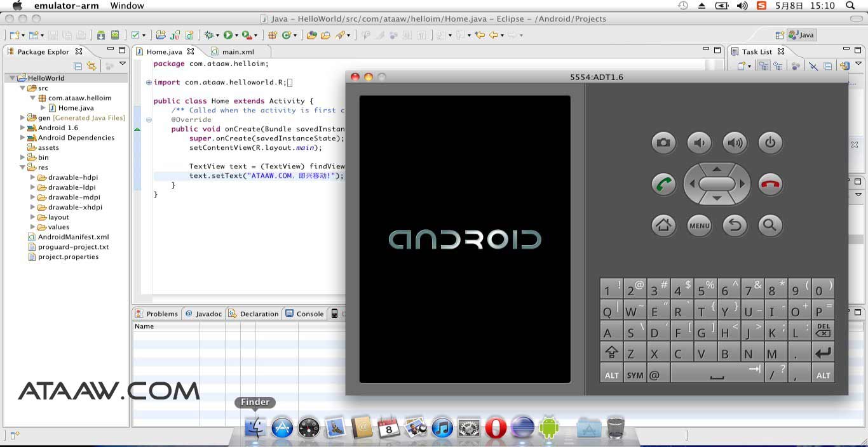This screenshot has width=868, height=447.
Task: Click the Name column header
Action: [166, 326]
